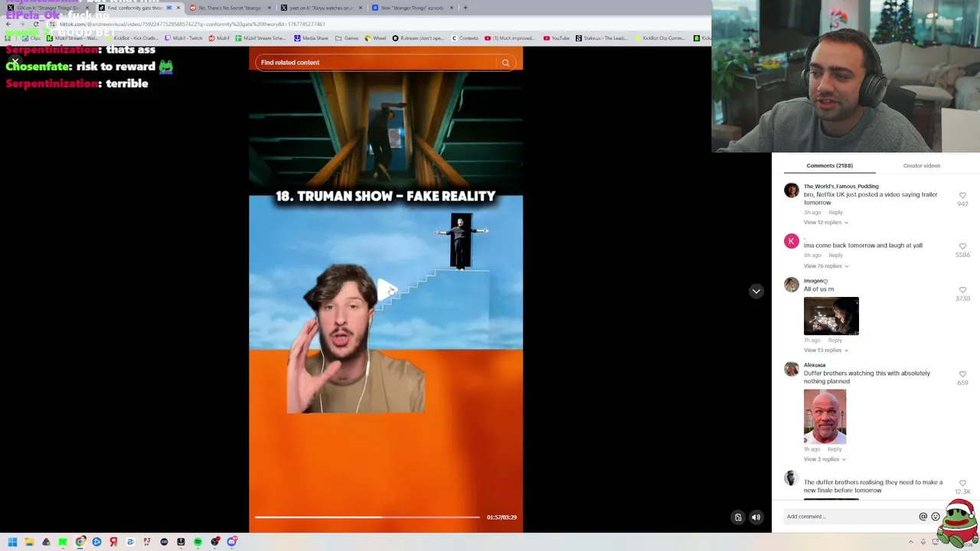Open the Mizkif - Twitch bookmark
980x551 pixels.
(x=183, y=38)
